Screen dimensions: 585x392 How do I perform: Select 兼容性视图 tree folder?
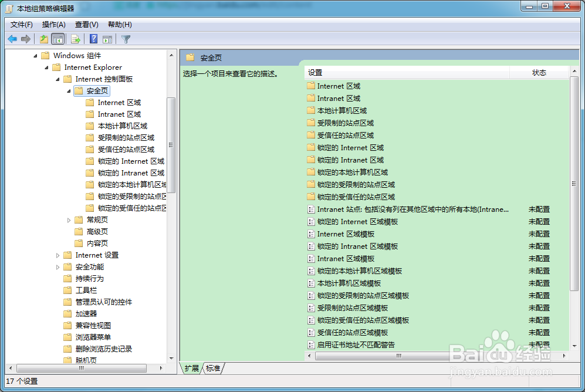(93, 326)
